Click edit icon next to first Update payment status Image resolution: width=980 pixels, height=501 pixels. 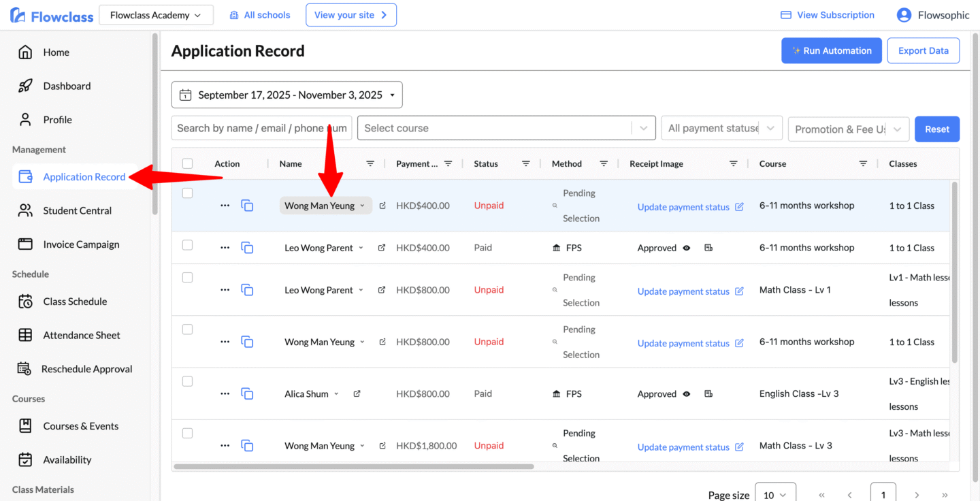[739, 207]
